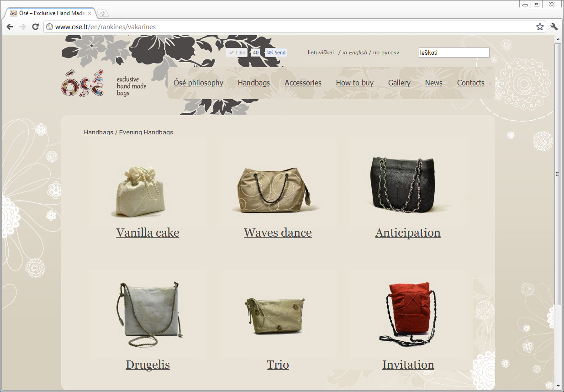
Task: Go to the Gallery page
Action: (399, 83)
